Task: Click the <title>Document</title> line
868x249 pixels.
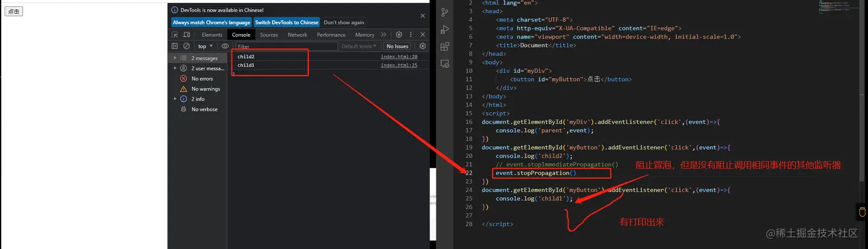Action: tap(536, 45)
